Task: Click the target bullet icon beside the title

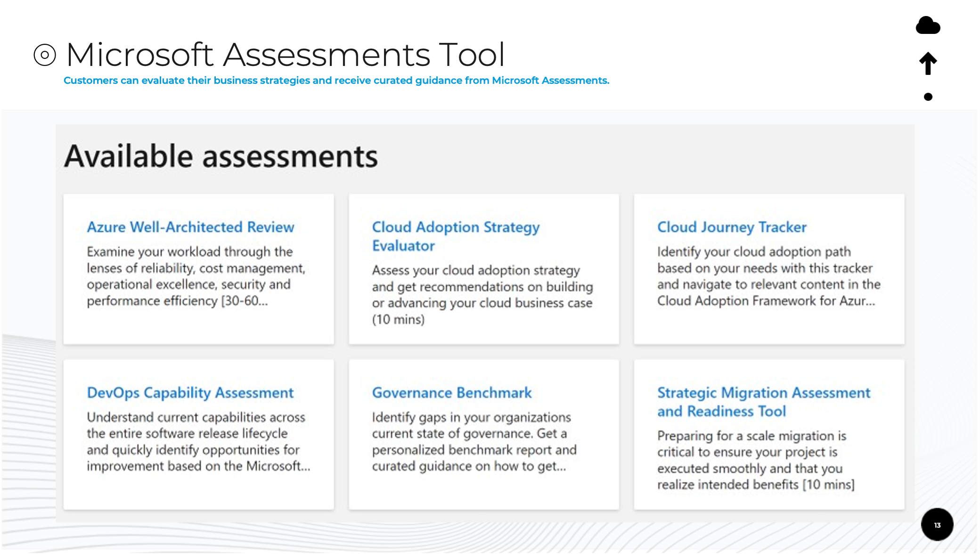Action: [x=45, y=55]
